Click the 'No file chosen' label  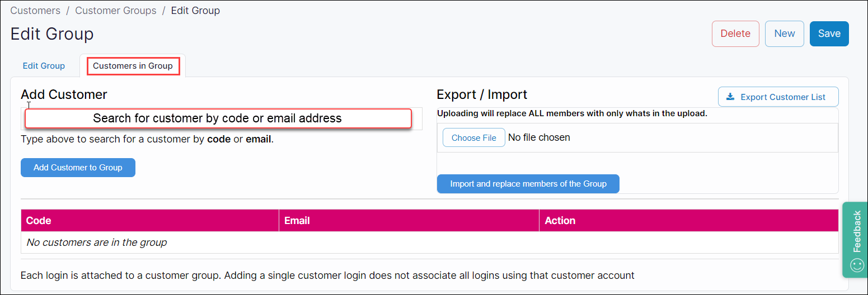[539, 138]
